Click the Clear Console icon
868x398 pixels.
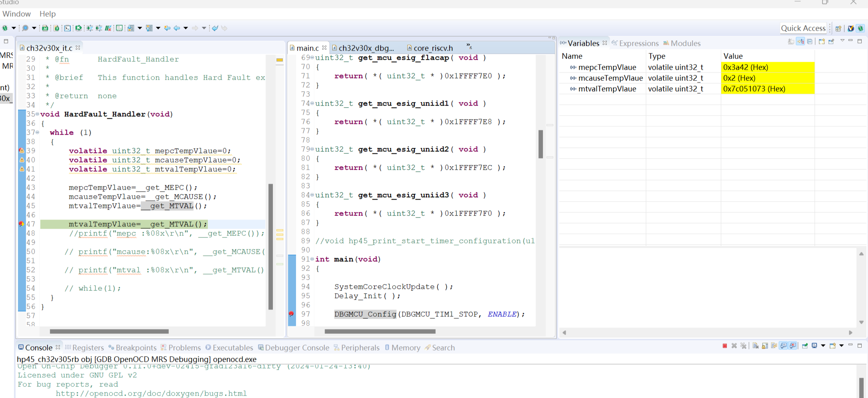pyautogui.click(x=756, y=346)
